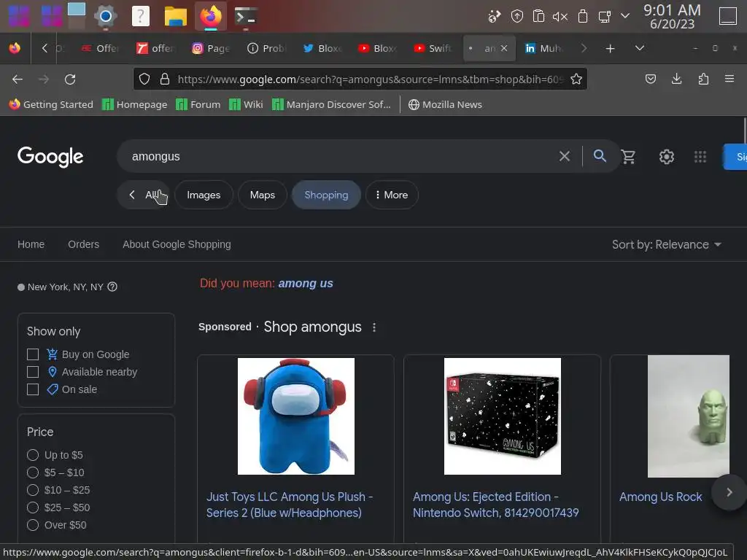Screen dimensions: 747x560
Task: Click the muted volume tray icon
Action: [x=560, y=16]
